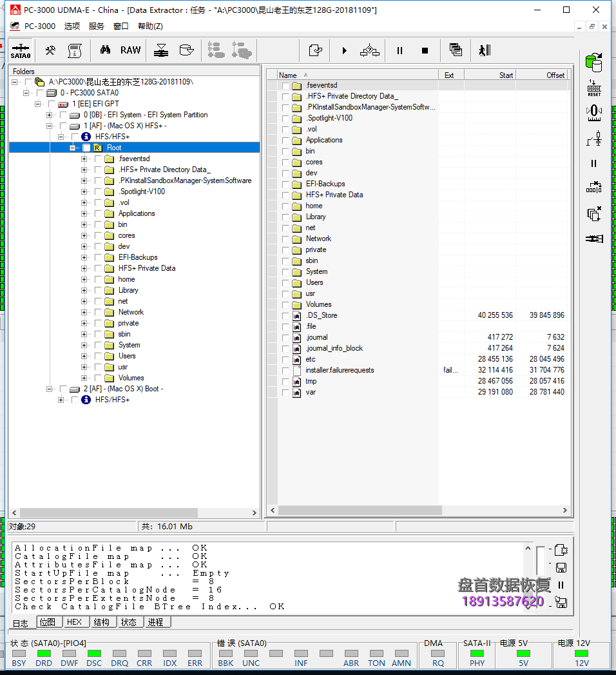Open the 选项 menu
Screen dimensions: 616x675
72,26
